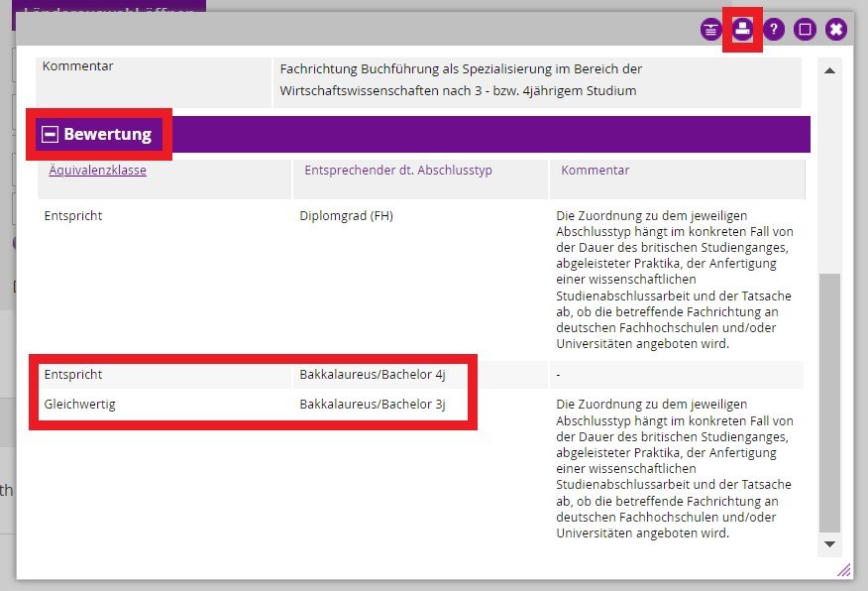The height and width of the screenshot is (591, 868).
Task: Click the Kommentar label at top row
Action: click(x=77, y=65)
